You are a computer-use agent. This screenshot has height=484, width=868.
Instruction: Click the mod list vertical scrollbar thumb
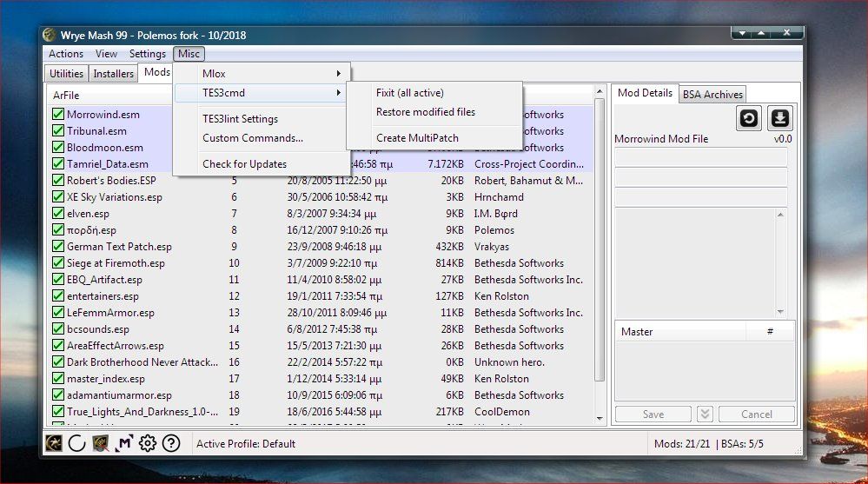pos(600,241)
